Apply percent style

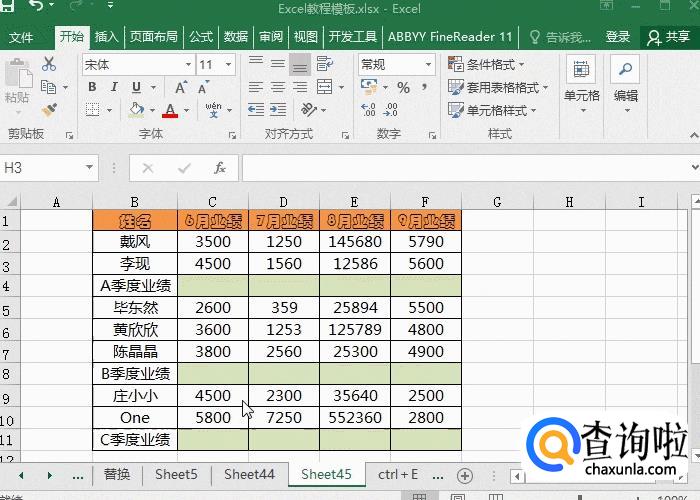(404, 88)
